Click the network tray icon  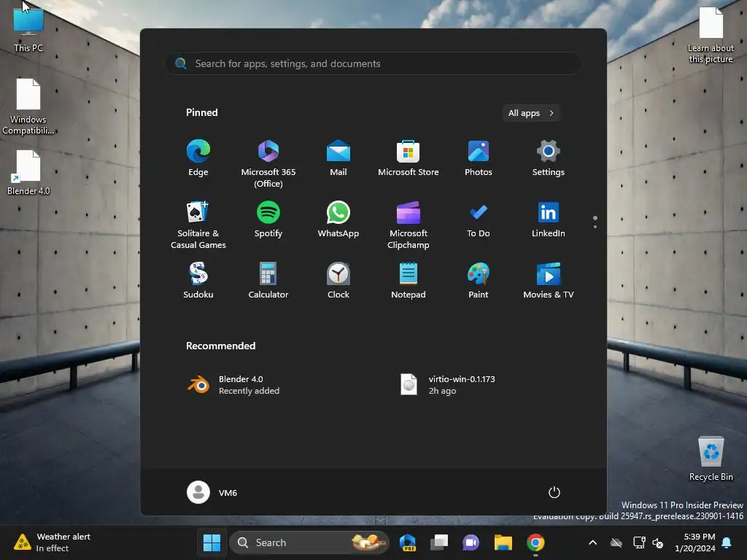639,542
